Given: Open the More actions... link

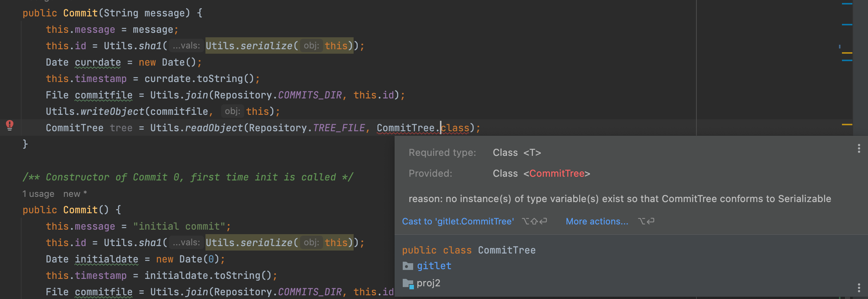Looking at the screenshot, I should click(x=597, y=221).
